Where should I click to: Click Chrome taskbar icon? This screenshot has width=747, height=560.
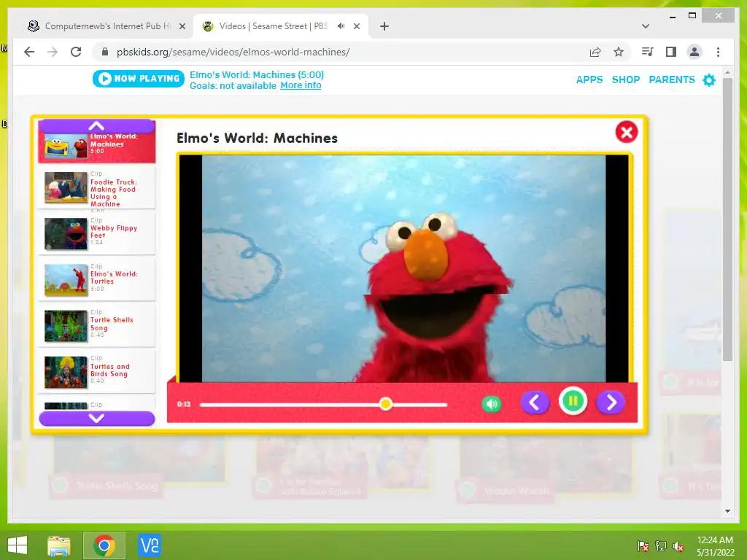(104, 545)
